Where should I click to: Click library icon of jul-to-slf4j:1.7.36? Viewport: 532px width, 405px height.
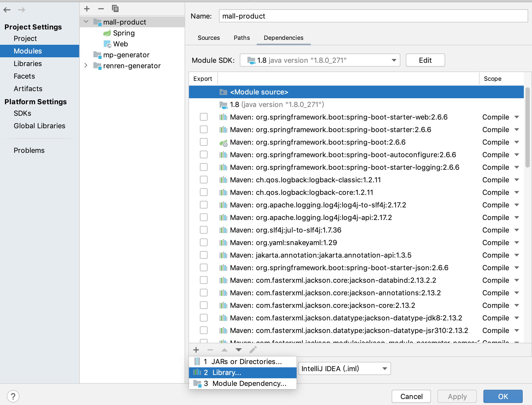(223, 230)
